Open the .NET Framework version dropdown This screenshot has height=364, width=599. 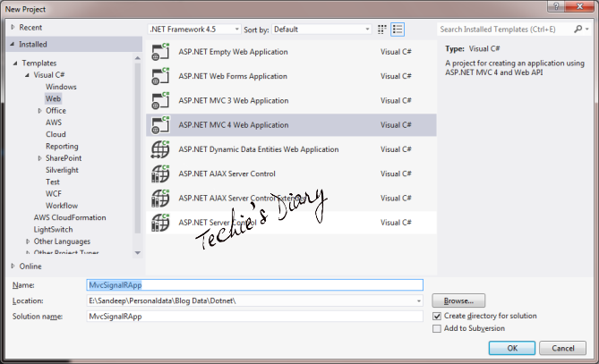pos(194,30)
